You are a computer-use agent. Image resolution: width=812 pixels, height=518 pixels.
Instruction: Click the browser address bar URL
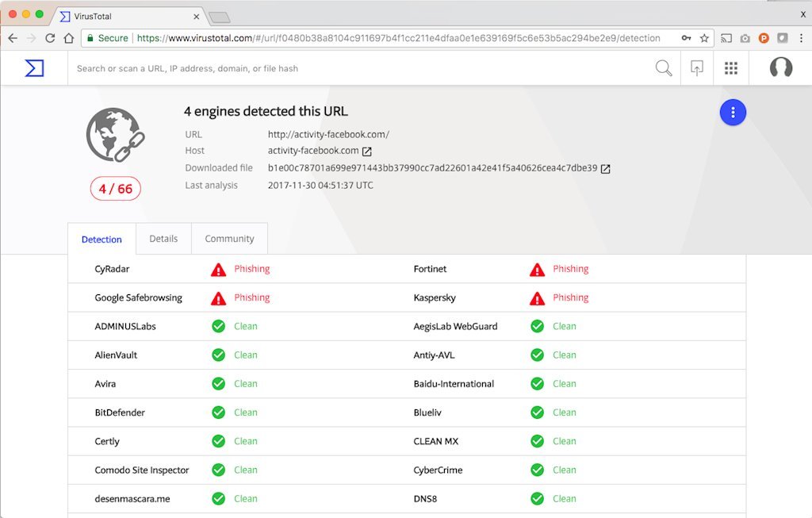pos(396,38)
